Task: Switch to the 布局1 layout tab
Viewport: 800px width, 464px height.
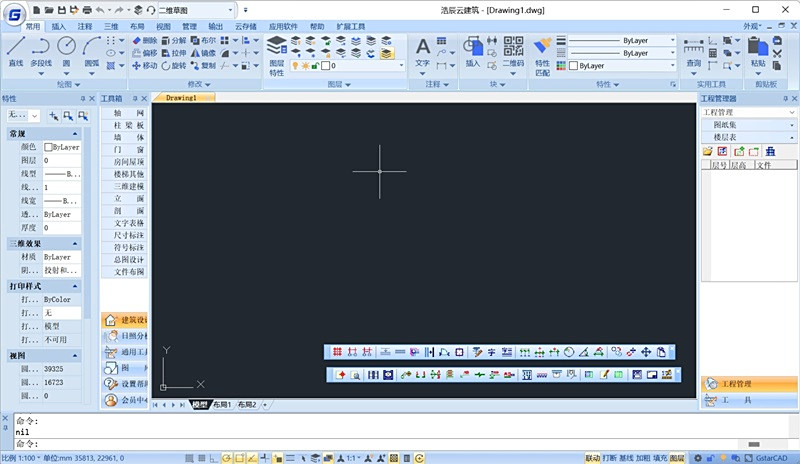Action: point(222,404)
